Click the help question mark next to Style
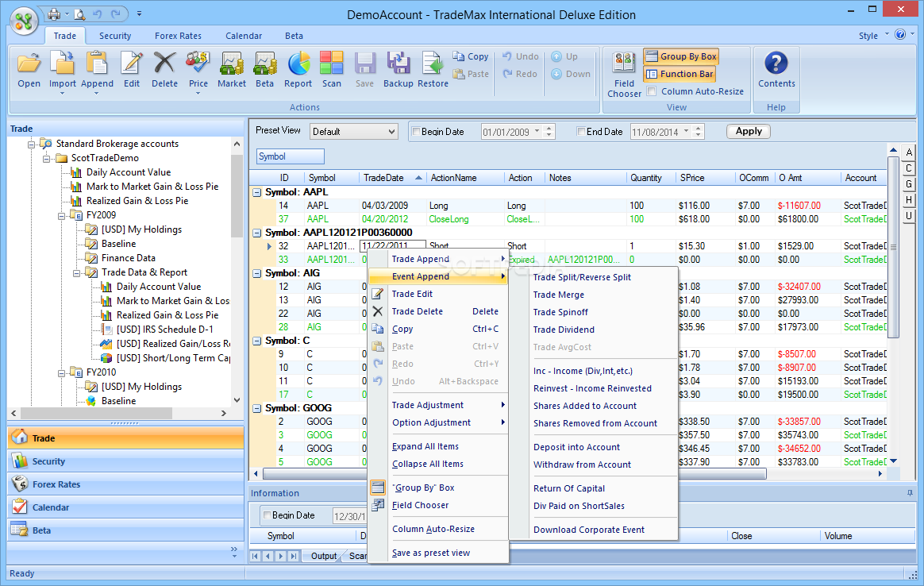Image resolution: width=924 pixels, height=586 pixels. pyautogui.click(x=900, y=34)
